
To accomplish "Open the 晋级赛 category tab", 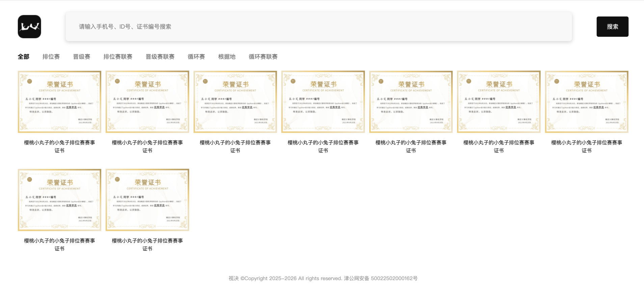I will pyautogui.click(x=82, y=57).
